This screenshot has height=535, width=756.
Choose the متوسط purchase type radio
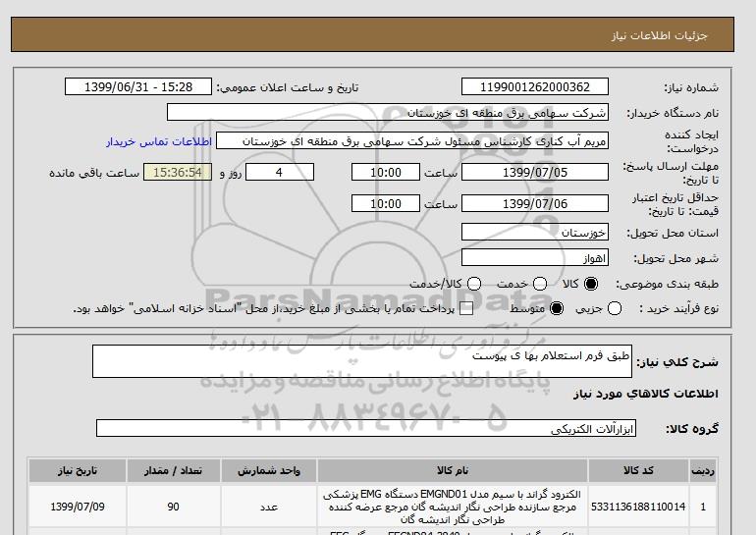click(557, 308)
